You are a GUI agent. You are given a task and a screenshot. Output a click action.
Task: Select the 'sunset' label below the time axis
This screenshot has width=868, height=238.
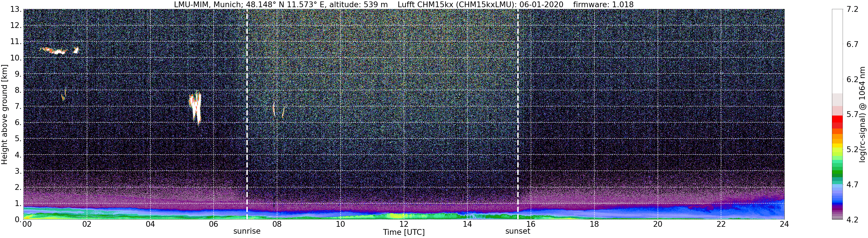click(518, 231)
